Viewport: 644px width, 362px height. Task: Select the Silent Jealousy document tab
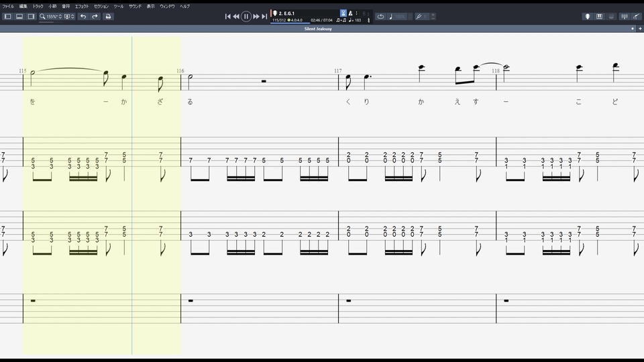click(318, 29)
